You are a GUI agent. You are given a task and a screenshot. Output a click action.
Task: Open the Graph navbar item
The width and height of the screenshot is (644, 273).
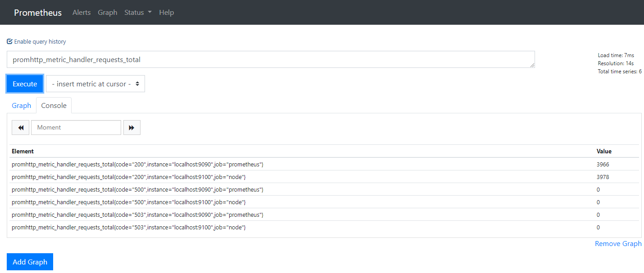[108, 13]
